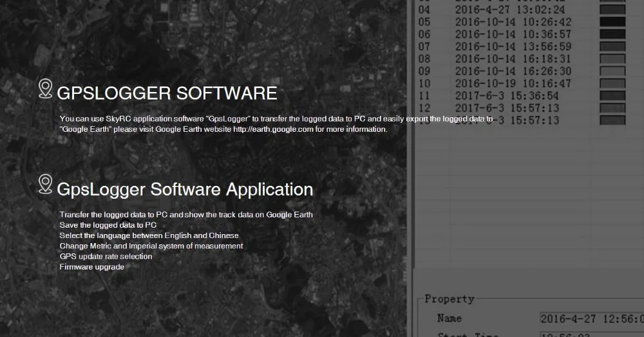Image resolution: width=644 pixels, height=337 pixels.
Task: Click the color swatch for log 07
Action: click(x=612, y=46)
